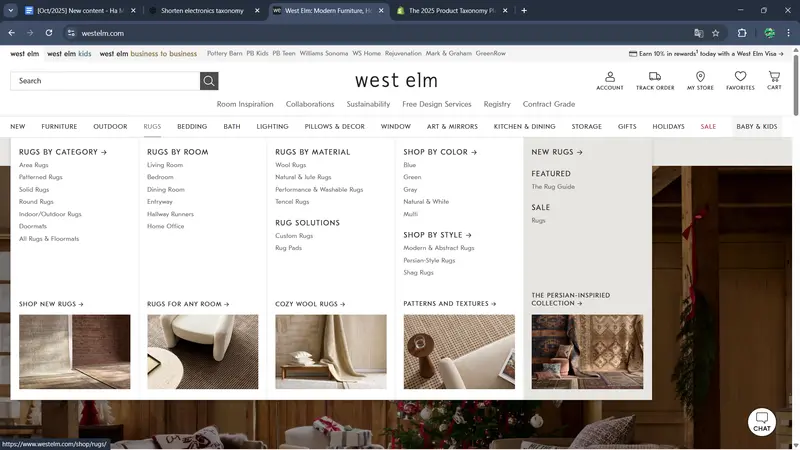Open the Baby & Kids menu
This screenshot has height=450, width=800.
pyautogui.click(x=757, y=127)
